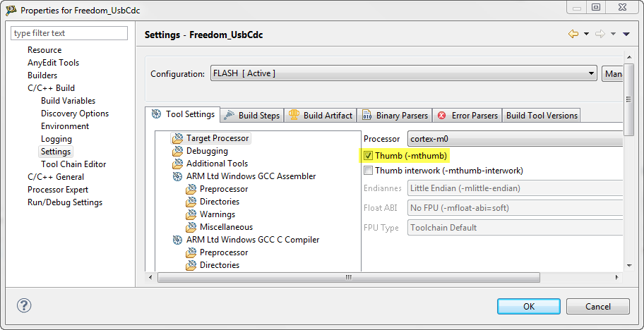Click the back navigation arrow icon
Image resolution: width=644 pixels, height=330 pixels.
[573, 34]
